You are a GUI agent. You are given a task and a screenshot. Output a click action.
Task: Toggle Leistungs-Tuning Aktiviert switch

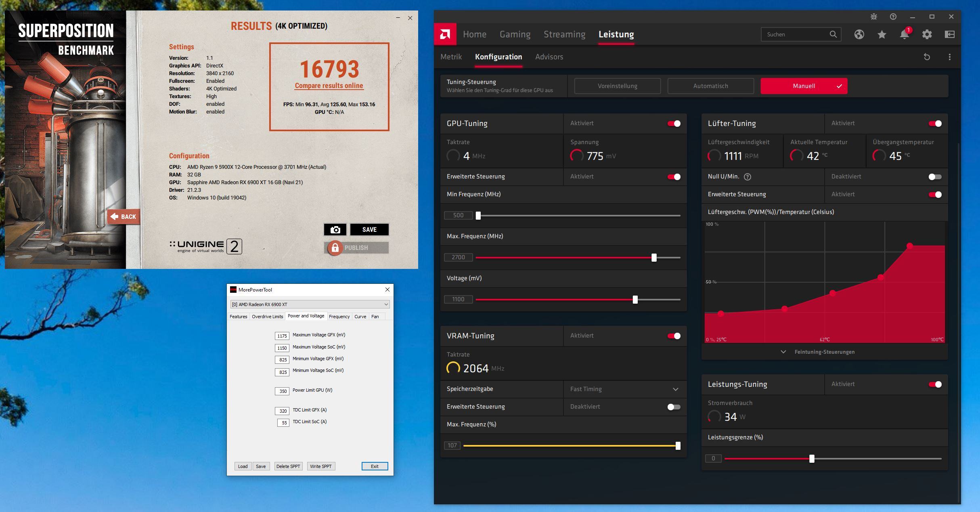pos(935,384)
